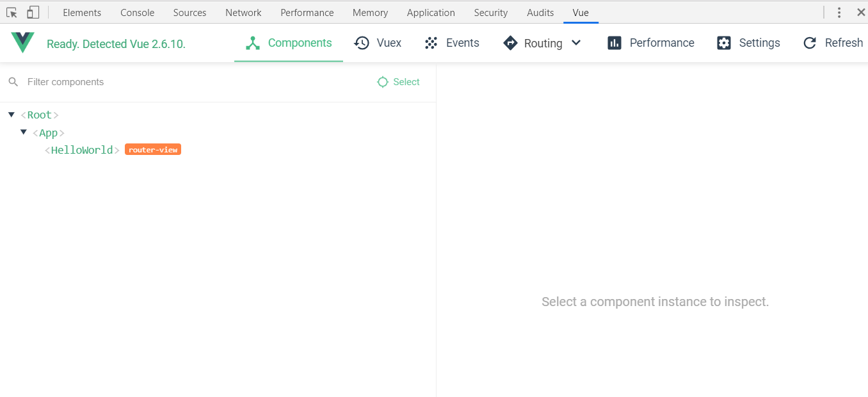Focus the Filter components field
The width and height of the screenshot is (868, 397).
pyautogui.click(x=192, y=82)
